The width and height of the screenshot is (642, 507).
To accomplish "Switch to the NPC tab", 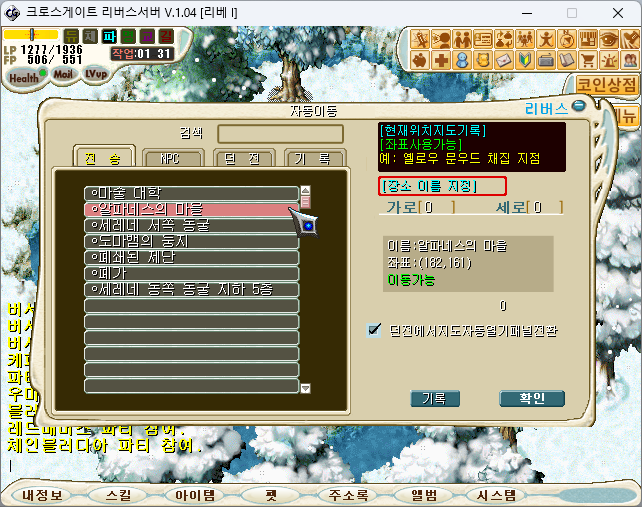I will (x=172, y=158).
